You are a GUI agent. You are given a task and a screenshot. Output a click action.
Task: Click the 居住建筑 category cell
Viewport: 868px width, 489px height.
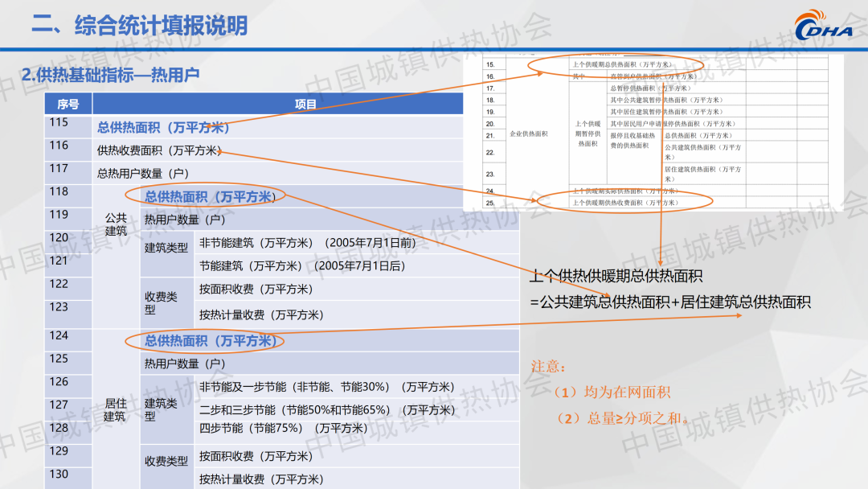[116, 410]
